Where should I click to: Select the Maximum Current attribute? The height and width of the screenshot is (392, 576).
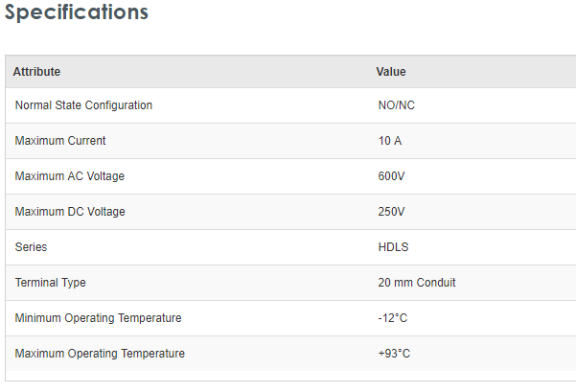(x=60, y=141)
